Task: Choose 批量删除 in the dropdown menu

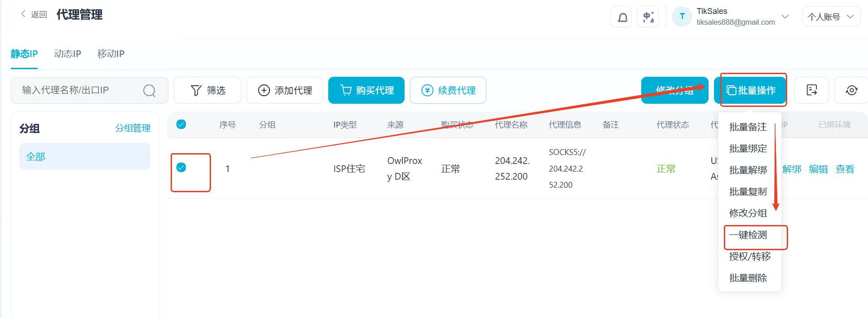Action: tap(748, 278)
